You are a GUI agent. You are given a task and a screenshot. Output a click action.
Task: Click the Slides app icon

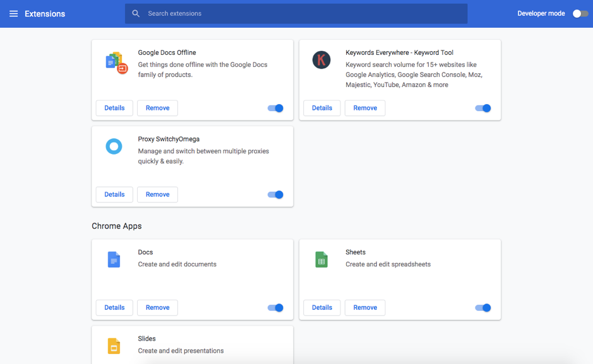click(114, 346)
